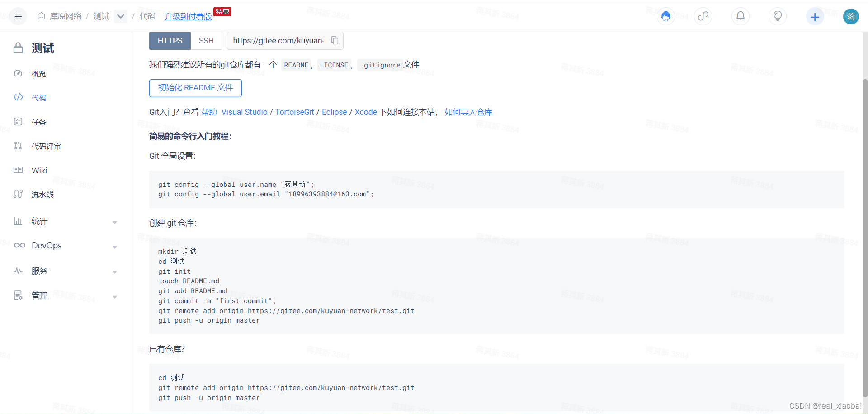This screenshot has width=868, height=414.
Task: Expand the DevOps sidebar section arrow
Action: tap(115, 247)
